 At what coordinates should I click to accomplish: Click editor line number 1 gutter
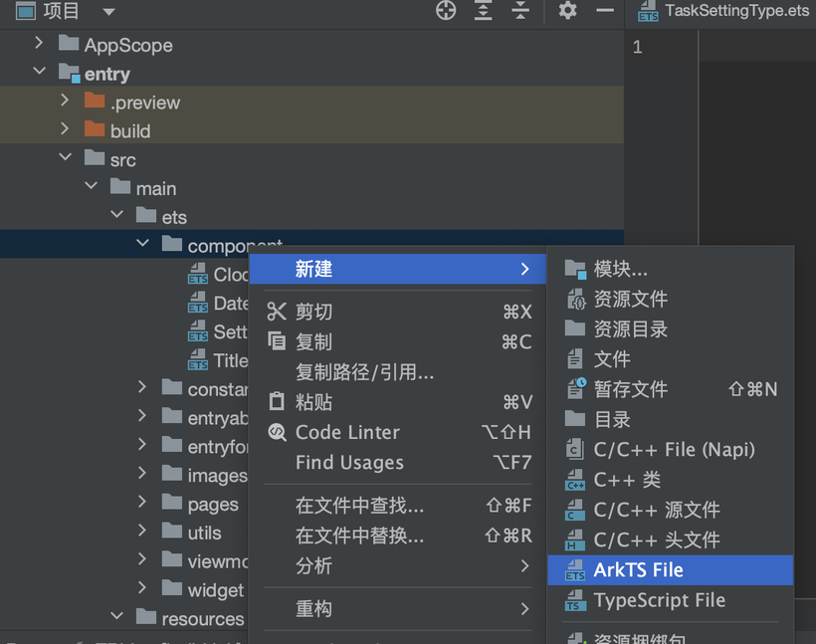[638, 47]
